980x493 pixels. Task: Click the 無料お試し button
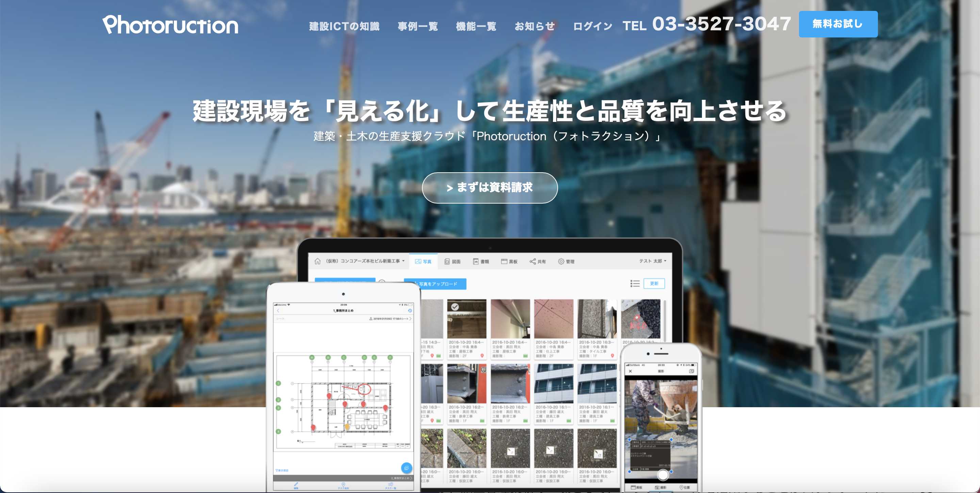point(838,24)
